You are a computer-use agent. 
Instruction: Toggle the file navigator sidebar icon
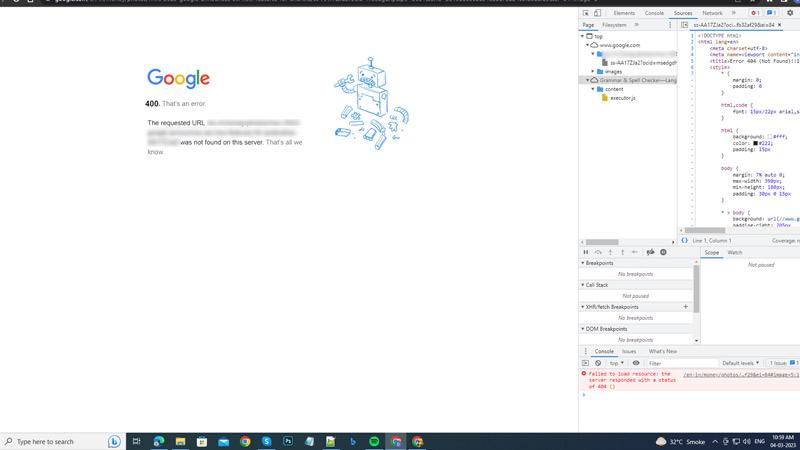(x=684, y=25)
